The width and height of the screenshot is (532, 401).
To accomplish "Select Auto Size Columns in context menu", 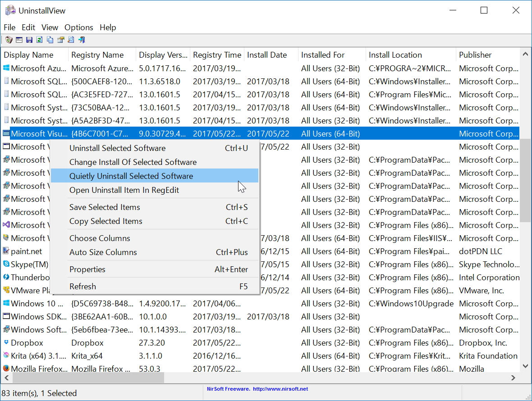I will click(155, 252).
